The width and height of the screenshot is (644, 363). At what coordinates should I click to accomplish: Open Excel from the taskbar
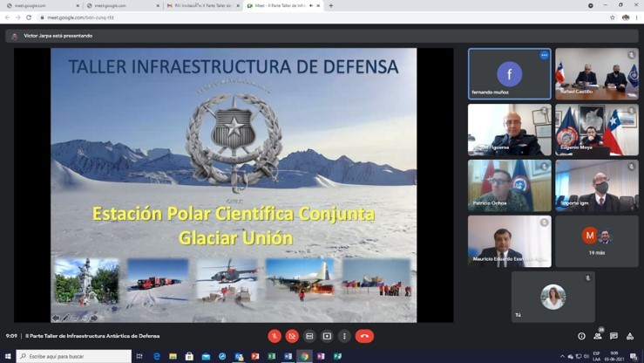pos(272,356)
